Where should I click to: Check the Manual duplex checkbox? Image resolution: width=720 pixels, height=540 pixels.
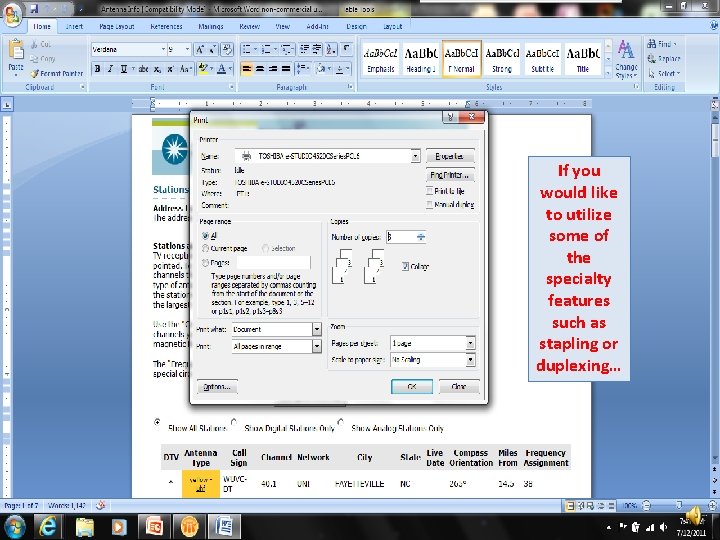pos(429,204)
